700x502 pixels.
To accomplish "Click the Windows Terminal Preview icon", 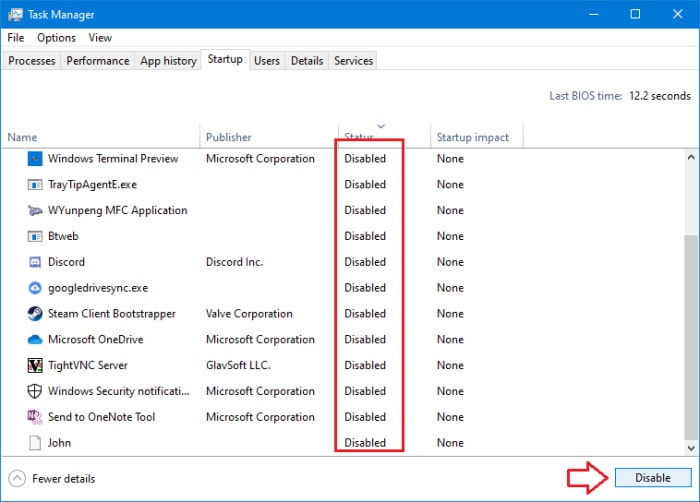I will (35, 159).
